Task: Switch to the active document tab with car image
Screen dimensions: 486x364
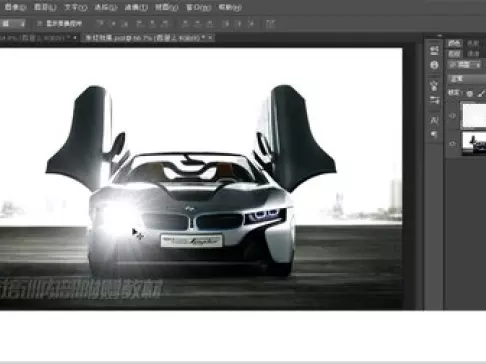Action: click(144, 38)
